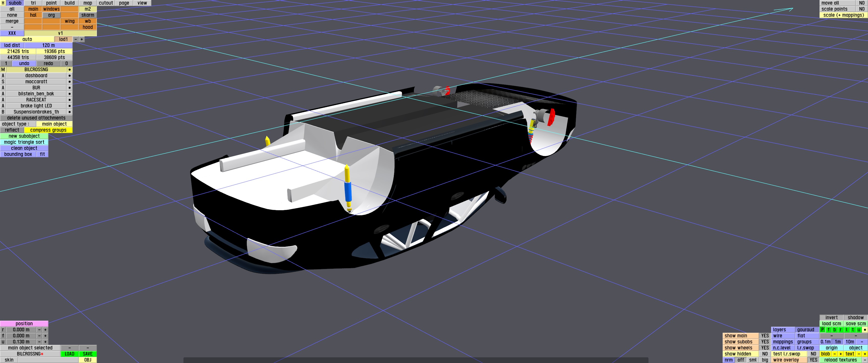868x363 pixels.
Task: Click the text minus button
Action: click(x=859, y=354)
